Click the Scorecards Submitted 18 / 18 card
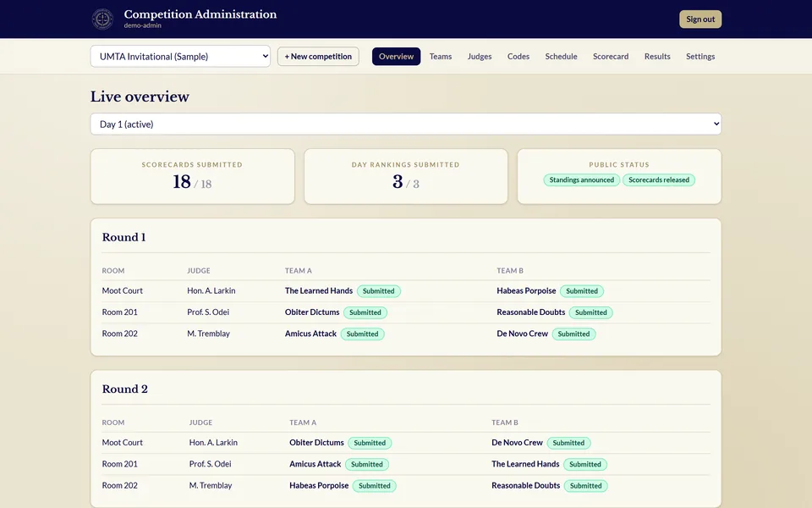 click(193, 176)
